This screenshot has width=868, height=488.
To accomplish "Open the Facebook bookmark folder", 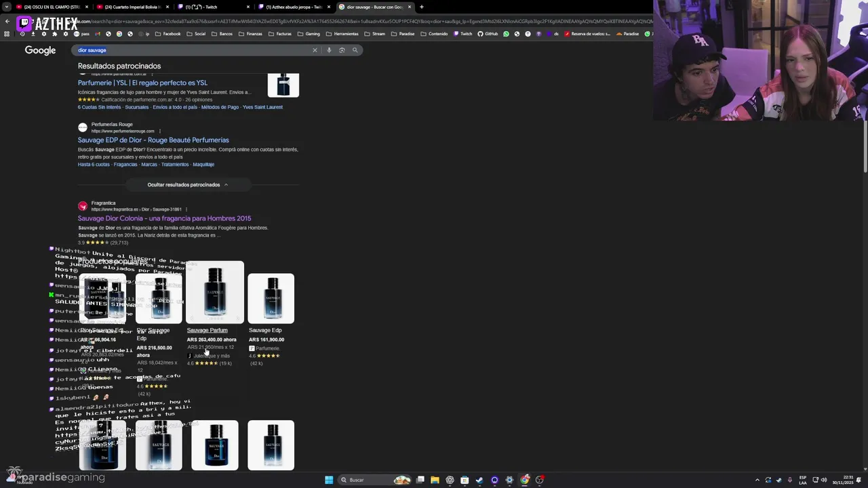I will click(x=168, y=34).
